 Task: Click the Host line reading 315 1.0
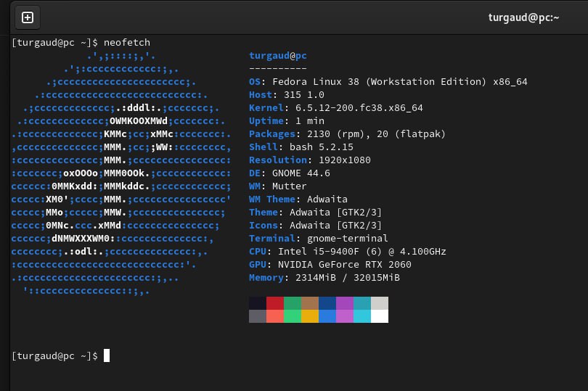click(287, 95)
